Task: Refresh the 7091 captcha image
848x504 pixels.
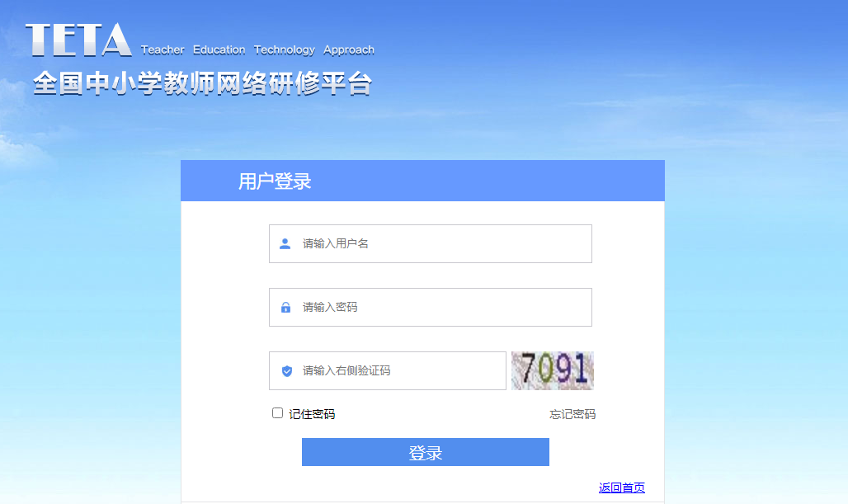Action: [553, 371]
